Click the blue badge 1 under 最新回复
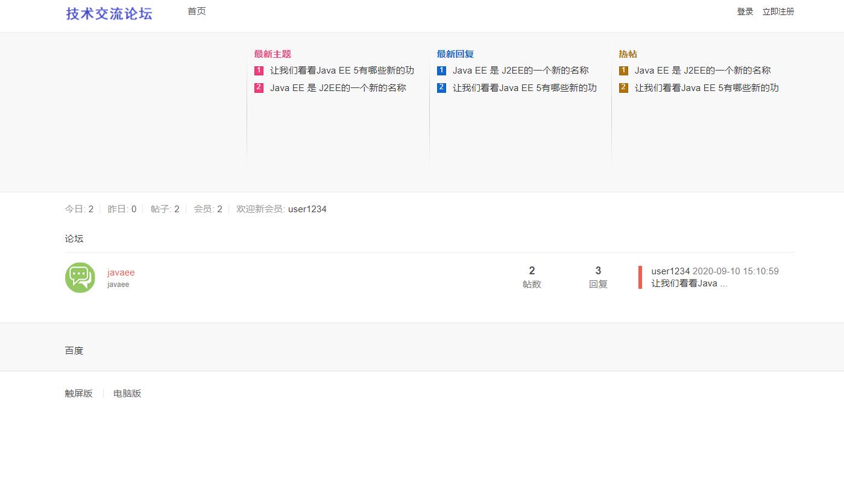The width and height of the screenshot is (844, 504). click(x=441, y=70)
